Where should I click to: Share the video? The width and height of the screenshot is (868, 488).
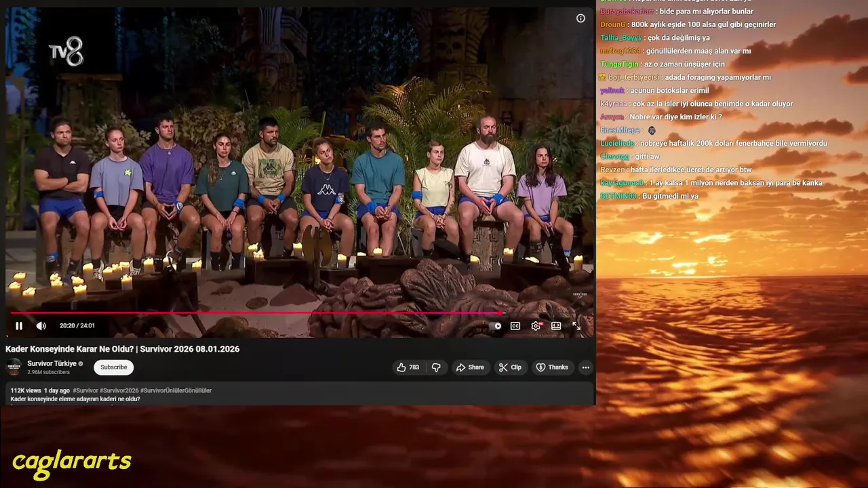tap(470, 367)
